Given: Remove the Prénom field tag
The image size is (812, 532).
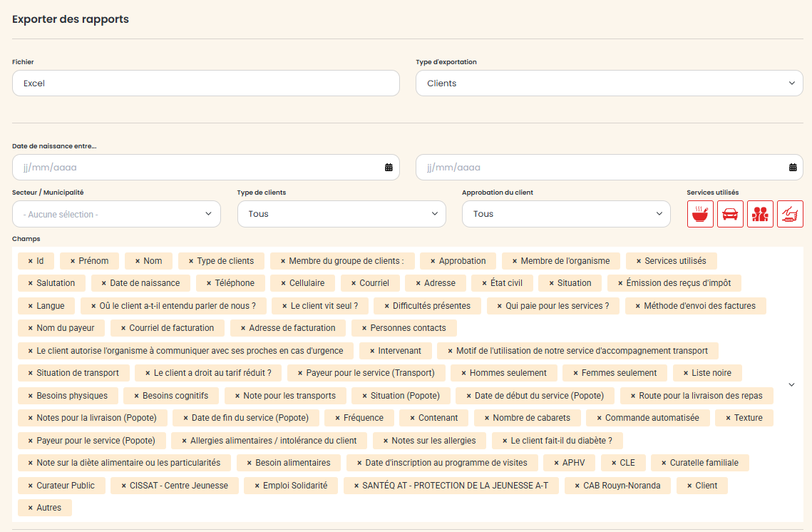Looking at the screenshot, I should click(73, 261).
